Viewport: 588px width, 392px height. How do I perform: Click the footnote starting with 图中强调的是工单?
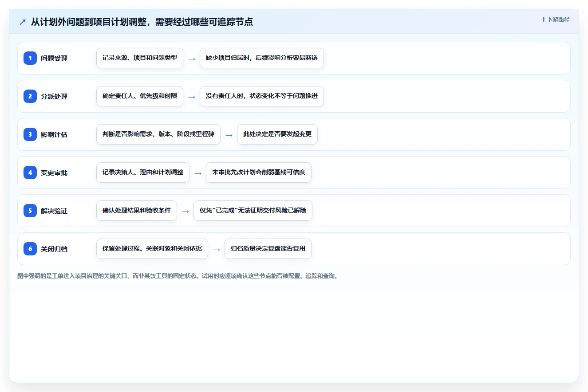(x=178, y=276)
